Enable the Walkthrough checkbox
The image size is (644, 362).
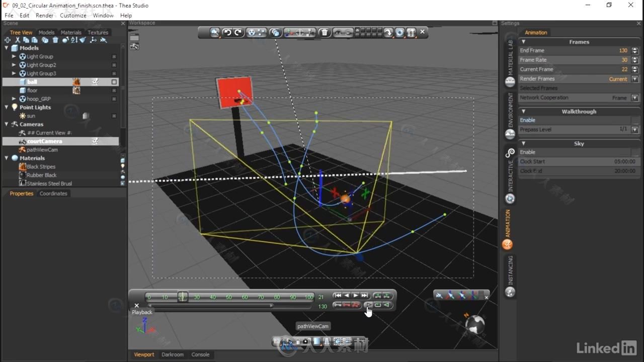point(635,121)
